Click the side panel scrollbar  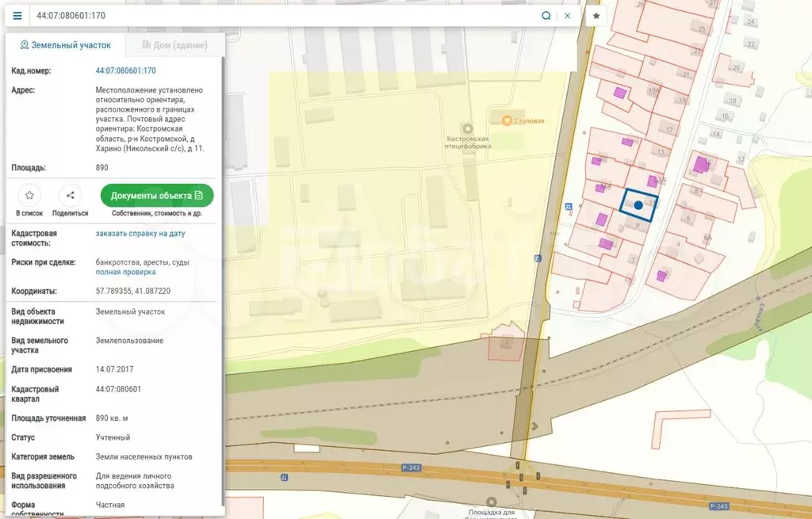point(223,280)
